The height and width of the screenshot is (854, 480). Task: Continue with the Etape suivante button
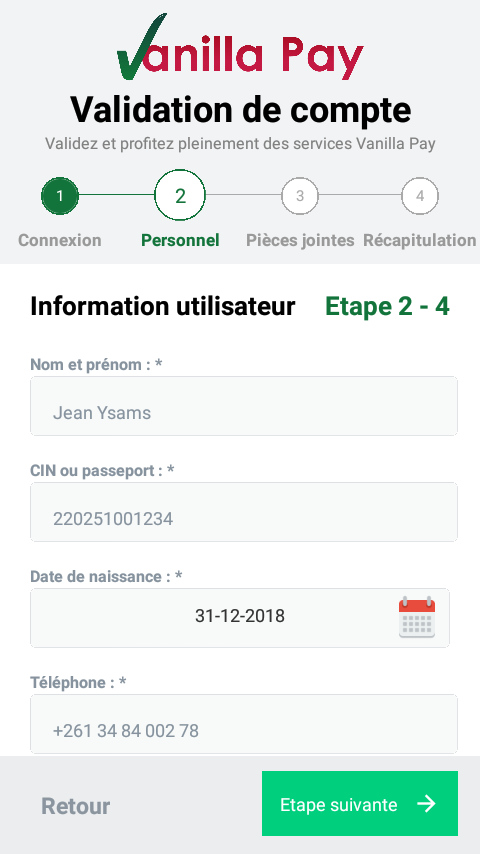coord(360,803)
